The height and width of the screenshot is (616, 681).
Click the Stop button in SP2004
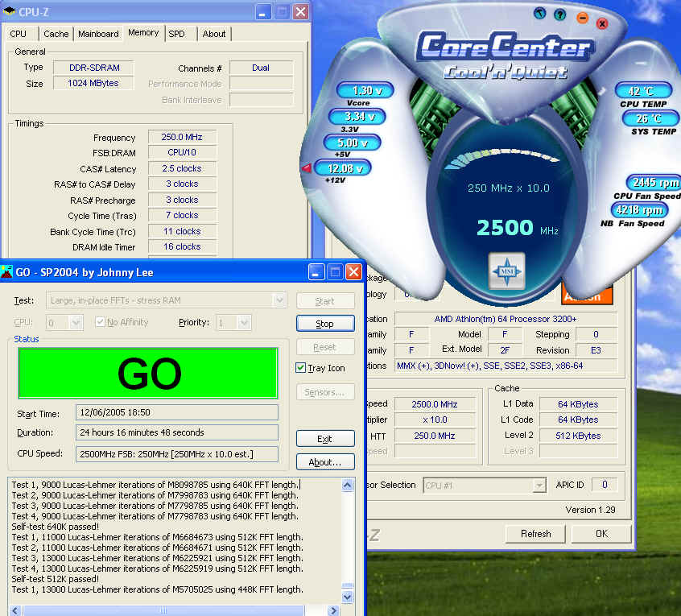click(325, 324)
